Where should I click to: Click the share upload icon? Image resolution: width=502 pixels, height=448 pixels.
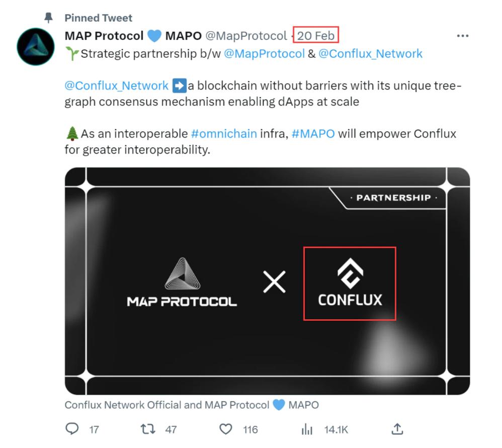(397, 429)
